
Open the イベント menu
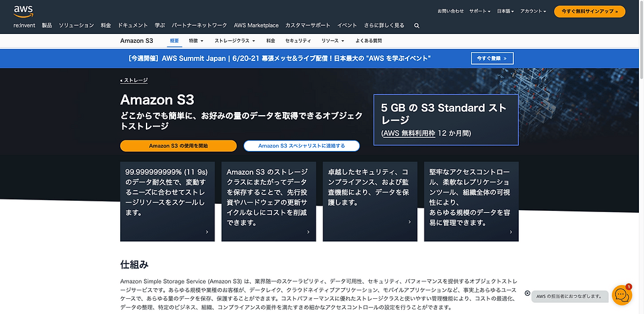347,25
